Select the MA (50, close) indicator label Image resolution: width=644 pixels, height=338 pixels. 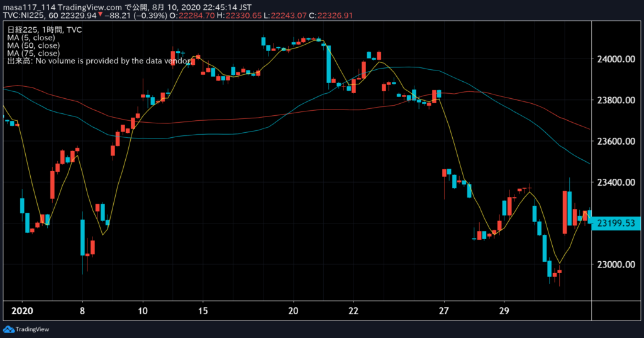[x=33, y=45]
